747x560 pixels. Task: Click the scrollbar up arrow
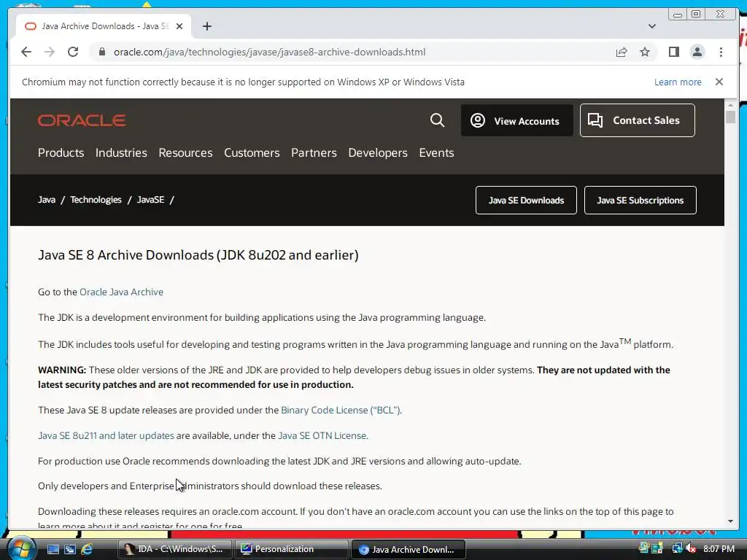(x=730, y=105)
